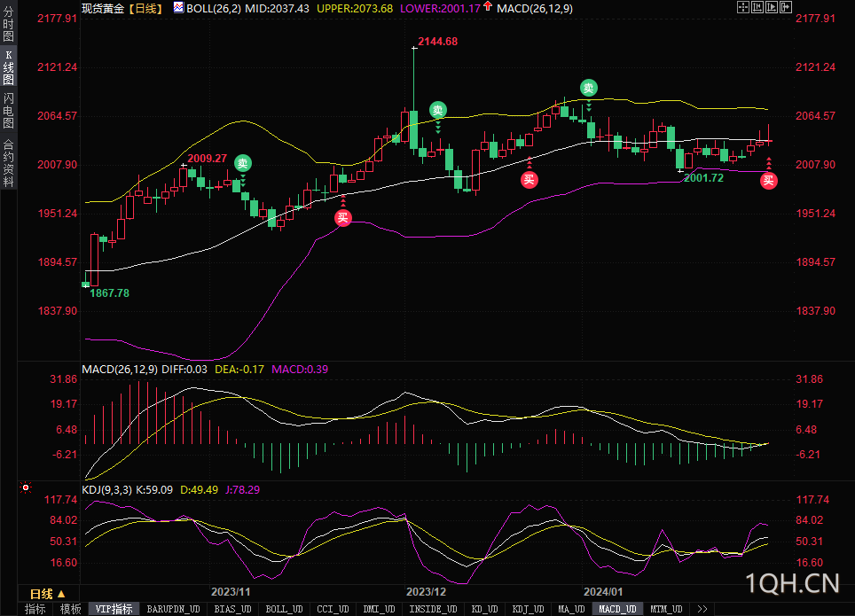Viewport: 855px width, 616px height.
Task: Open the 合约资料 sidebar entry
Action: tap(8, 162)
